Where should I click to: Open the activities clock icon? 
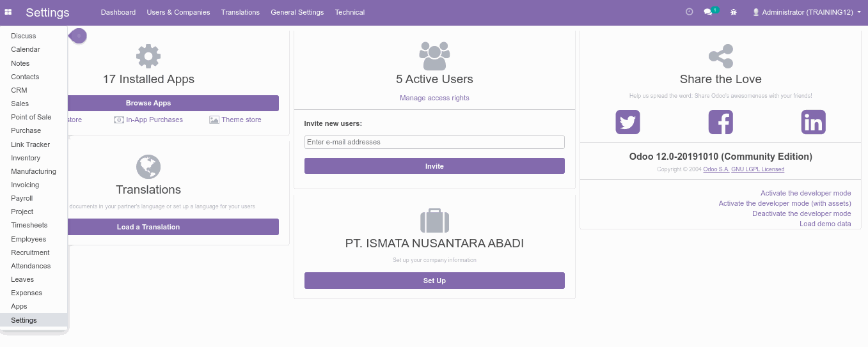tap(689, 12)
